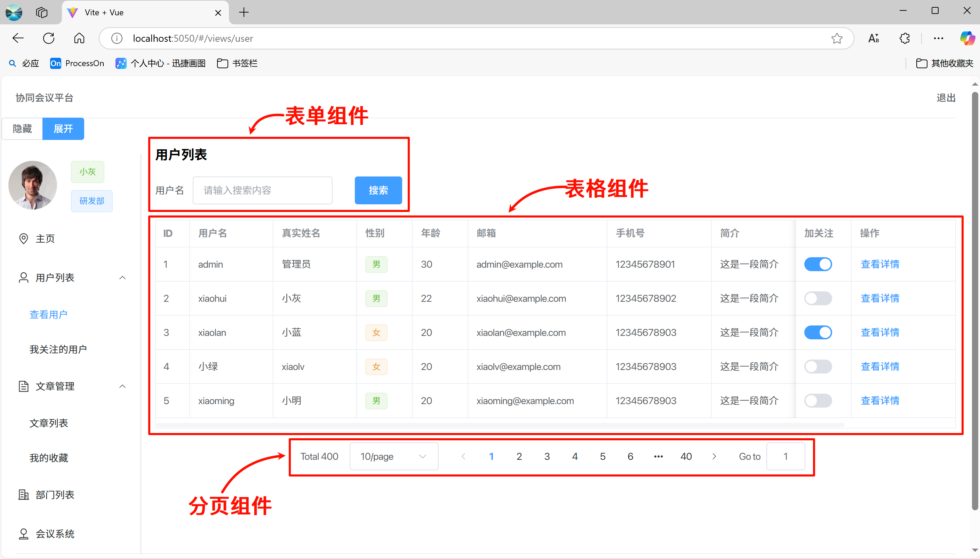Click the browser refresh icon

click(49, 38)
